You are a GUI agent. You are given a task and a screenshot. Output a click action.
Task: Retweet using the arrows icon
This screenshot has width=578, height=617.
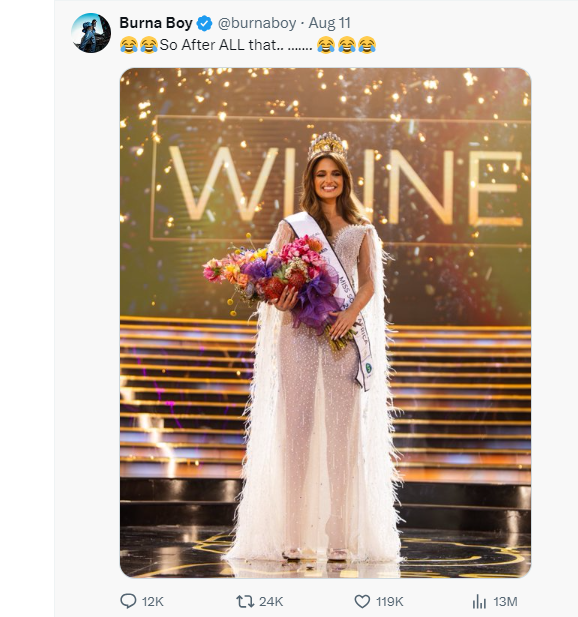click(245, 601)
